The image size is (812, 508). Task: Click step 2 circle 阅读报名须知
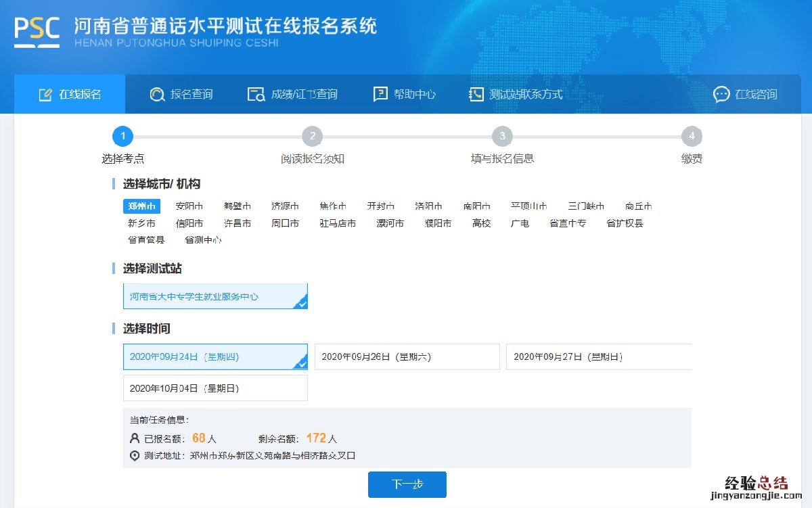(x=312, y=137)
